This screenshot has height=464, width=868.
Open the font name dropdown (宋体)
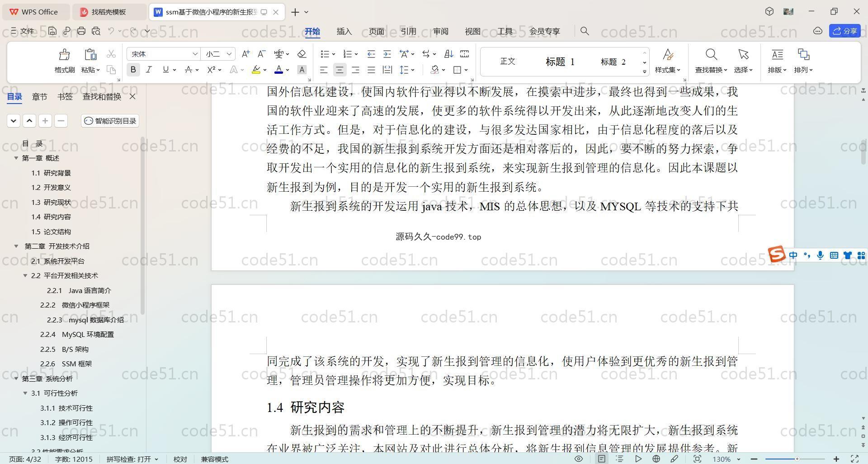195,54
